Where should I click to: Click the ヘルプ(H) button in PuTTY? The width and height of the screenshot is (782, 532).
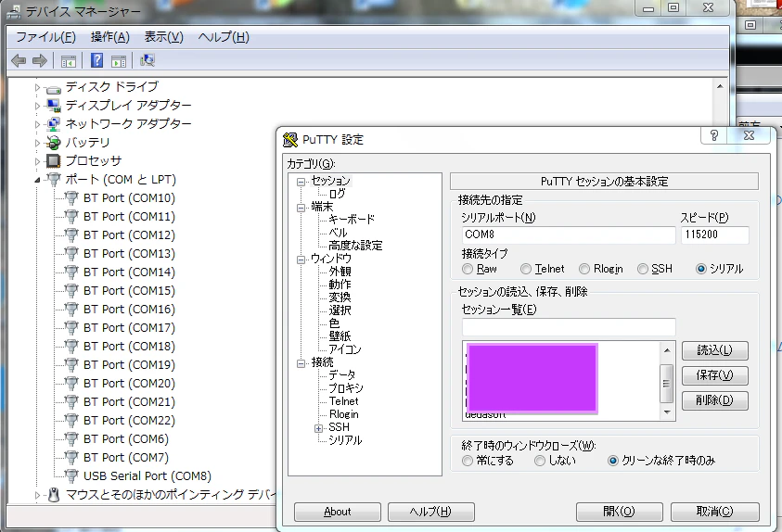coord(431,512)
